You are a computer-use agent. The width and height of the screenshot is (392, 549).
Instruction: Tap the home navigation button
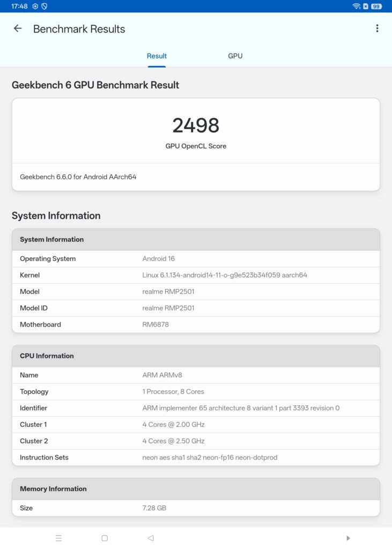coord(105,538)
